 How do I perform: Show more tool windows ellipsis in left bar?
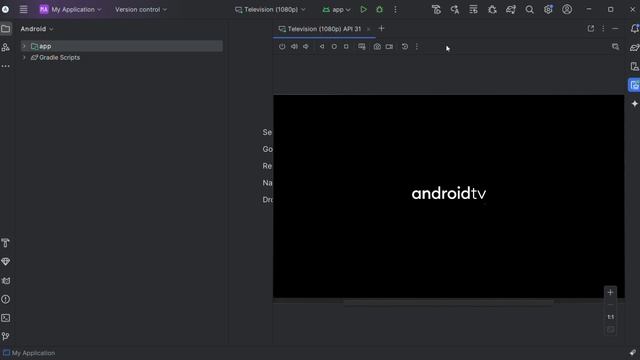pos(6,66)
